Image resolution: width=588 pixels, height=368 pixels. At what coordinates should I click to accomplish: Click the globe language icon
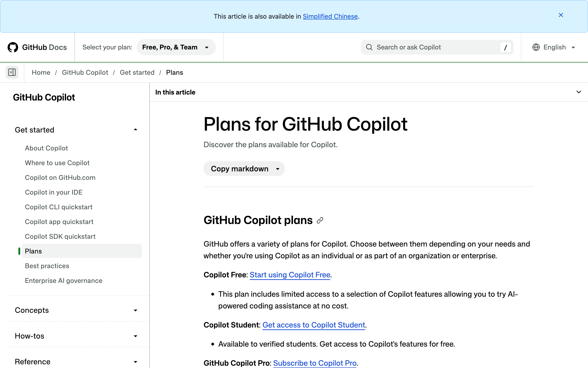tap(536, 47)
